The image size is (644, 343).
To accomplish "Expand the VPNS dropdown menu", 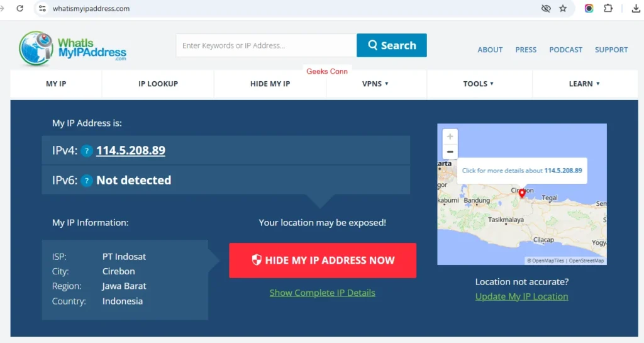I will 375,84.
